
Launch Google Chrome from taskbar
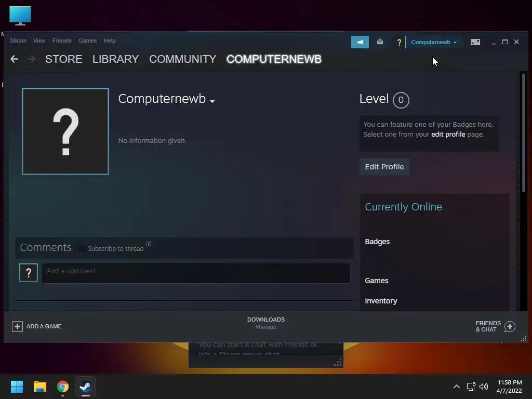click(63, 387)
